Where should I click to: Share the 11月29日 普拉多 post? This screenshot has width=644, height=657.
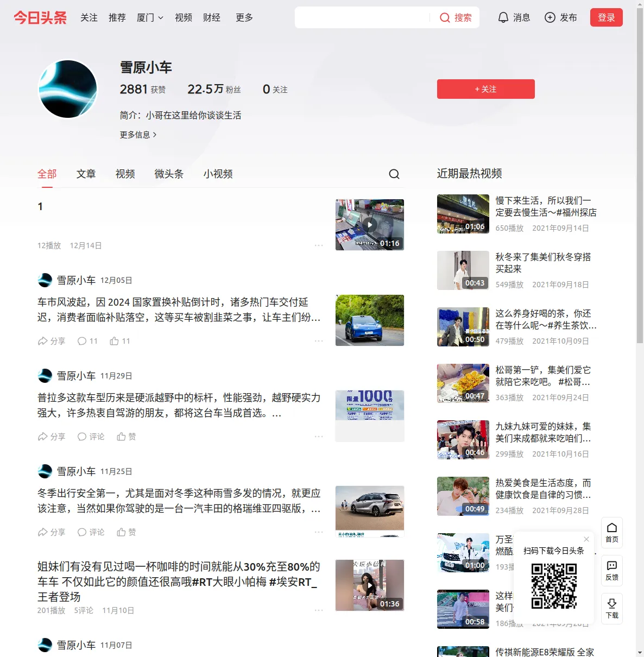tap(51, 437)
